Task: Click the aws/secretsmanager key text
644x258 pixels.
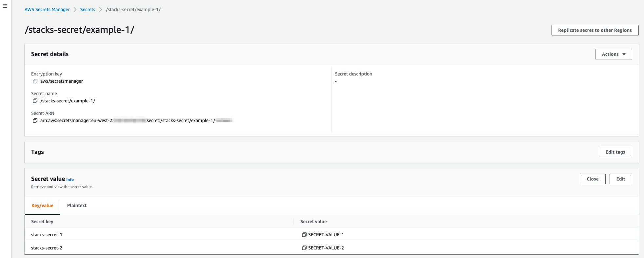Action: point(62,81)
